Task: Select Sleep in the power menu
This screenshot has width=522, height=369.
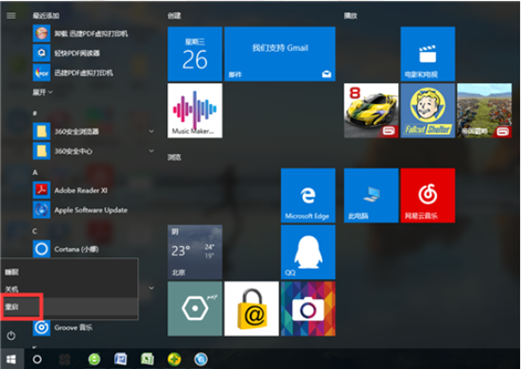Action: pos(70,272)
